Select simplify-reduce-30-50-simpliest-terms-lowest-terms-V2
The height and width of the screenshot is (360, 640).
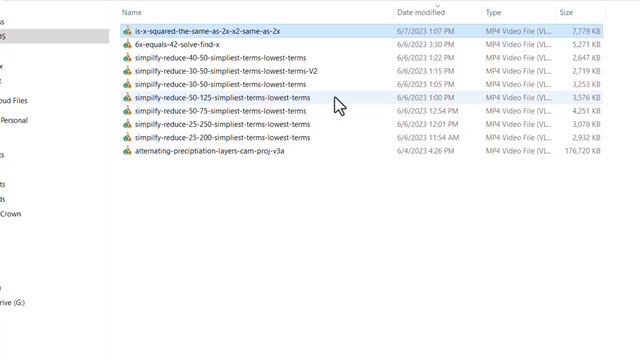226,71
